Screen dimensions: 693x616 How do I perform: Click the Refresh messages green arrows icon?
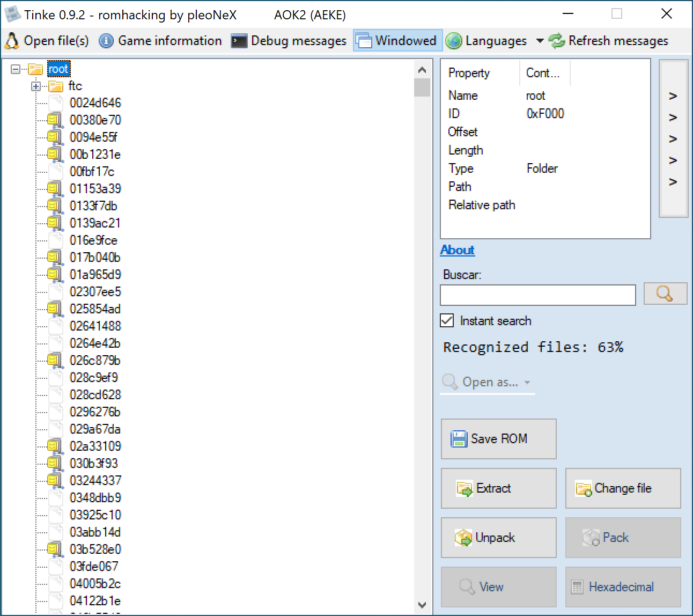pos(557,41)
